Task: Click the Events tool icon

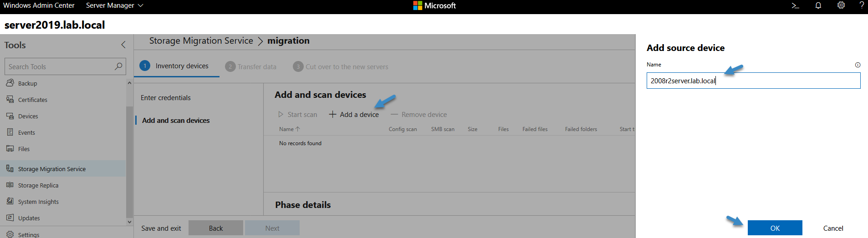Action: pos(10,132)
